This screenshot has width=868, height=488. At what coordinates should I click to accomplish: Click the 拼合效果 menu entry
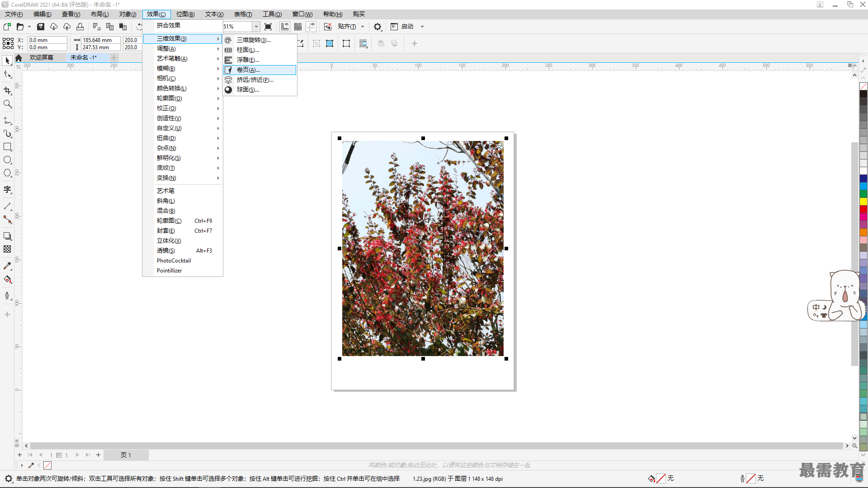pos(183,25)
